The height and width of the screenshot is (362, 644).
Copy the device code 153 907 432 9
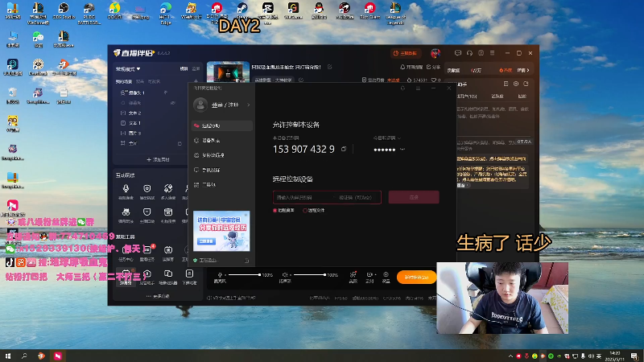click(344, 149)
